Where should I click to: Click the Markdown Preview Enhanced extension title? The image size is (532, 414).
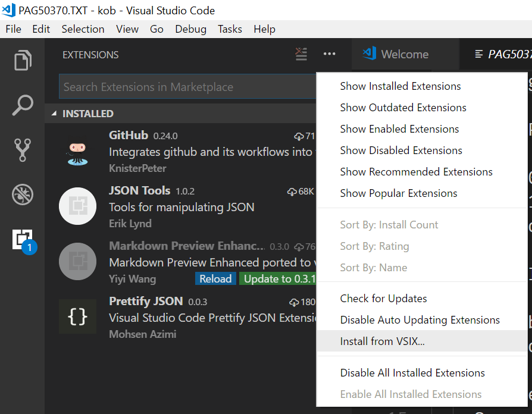coord(187,246)
